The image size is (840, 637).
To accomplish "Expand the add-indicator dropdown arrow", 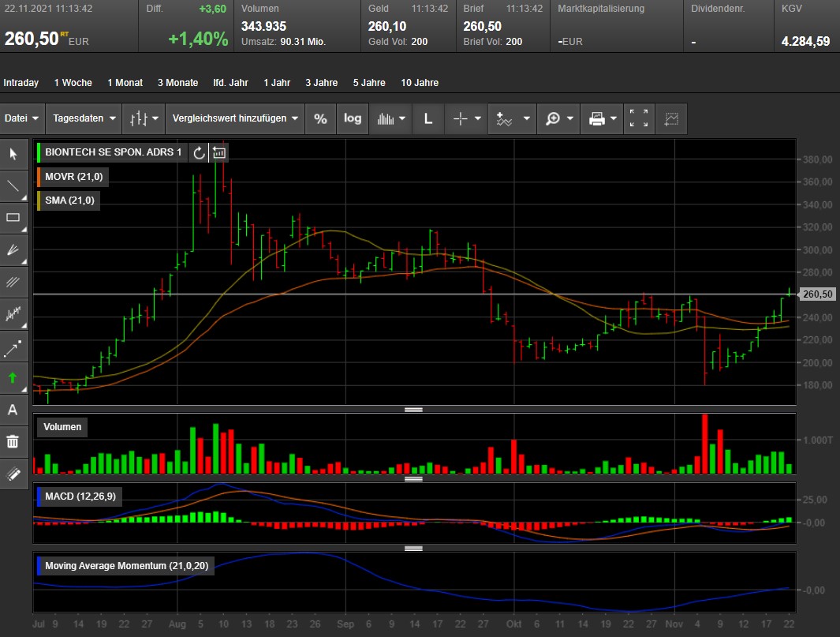I will point(527,118).
